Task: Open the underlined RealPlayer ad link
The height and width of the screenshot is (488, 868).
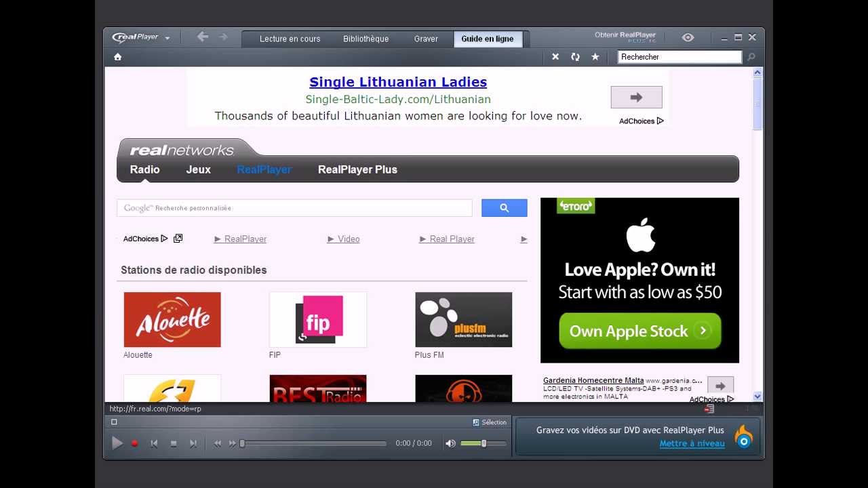Action: tap(240, 239)
